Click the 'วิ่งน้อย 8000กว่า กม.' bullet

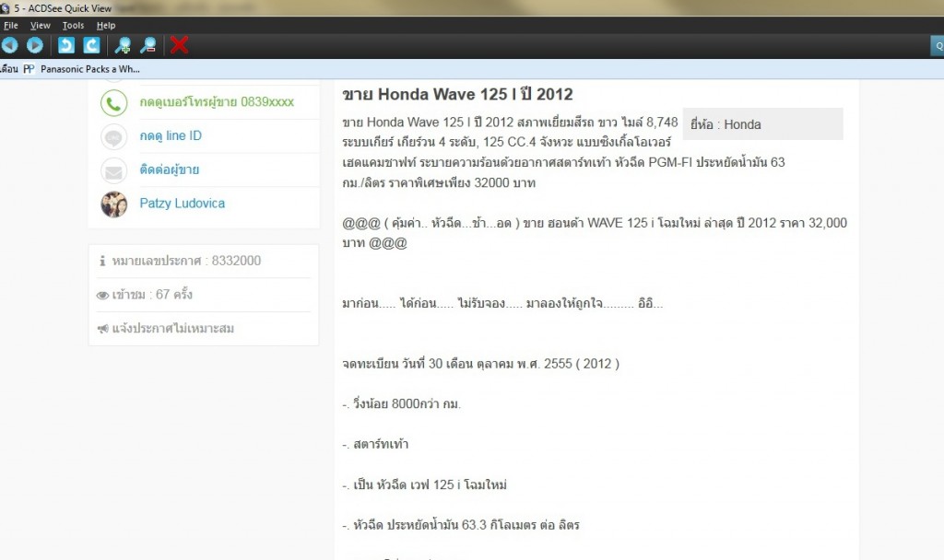click(401, 404)
